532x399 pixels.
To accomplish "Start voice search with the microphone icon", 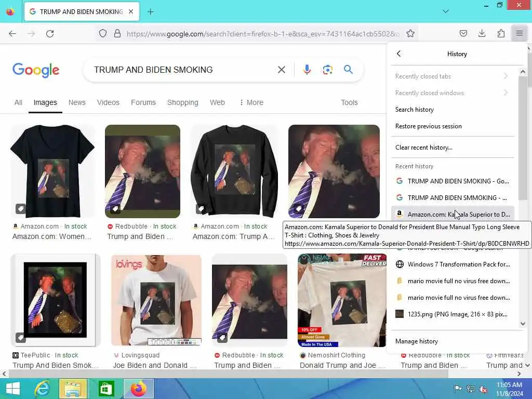I will (x=307, y=70).
